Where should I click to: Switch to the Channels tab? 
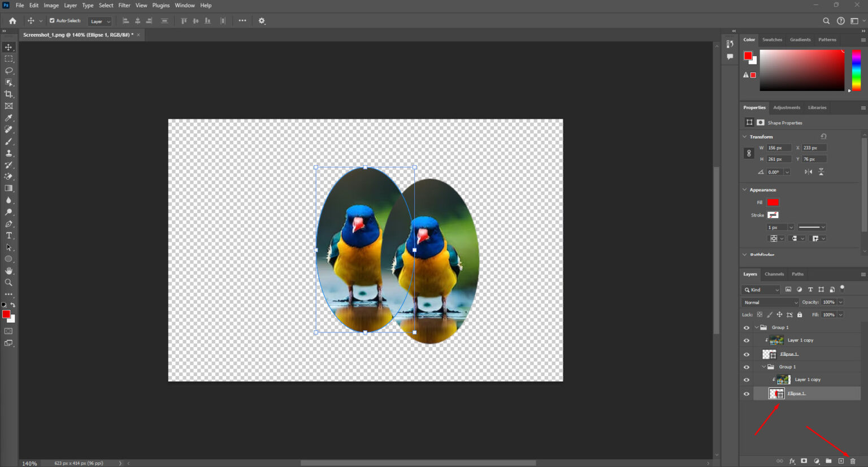pos(774,274)
